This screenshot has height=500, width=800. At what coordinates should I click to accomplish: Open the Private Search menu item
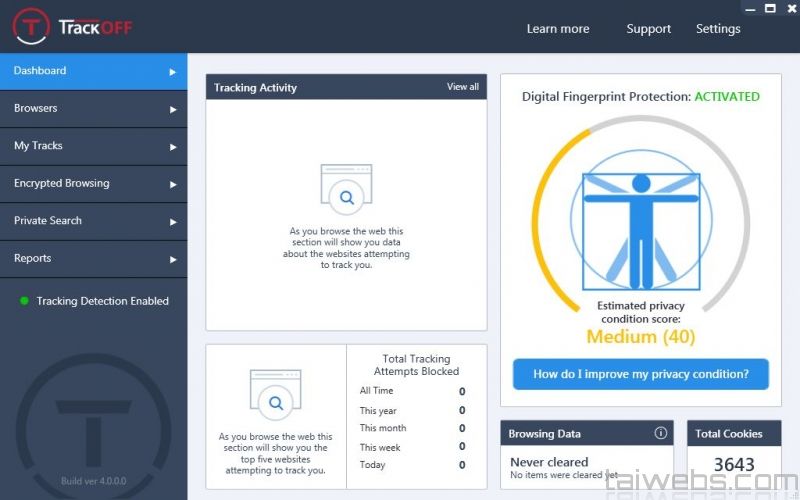pos(48,221)
